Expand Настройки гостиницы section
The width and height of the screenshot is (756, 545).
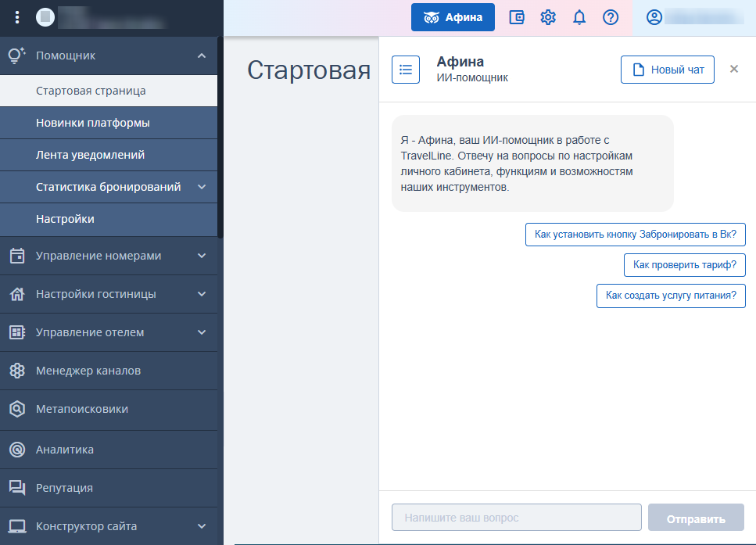point(202,294)
